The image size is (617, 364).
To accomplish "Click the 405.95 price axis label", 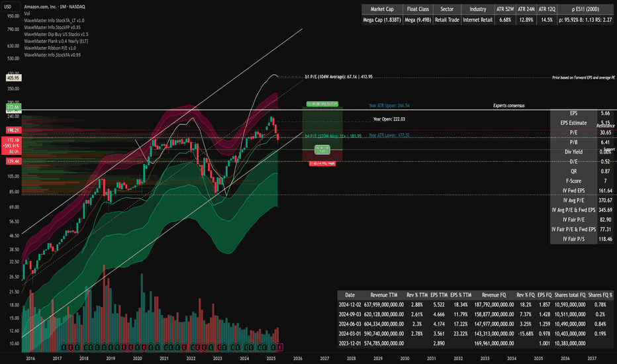I will 13,78.
